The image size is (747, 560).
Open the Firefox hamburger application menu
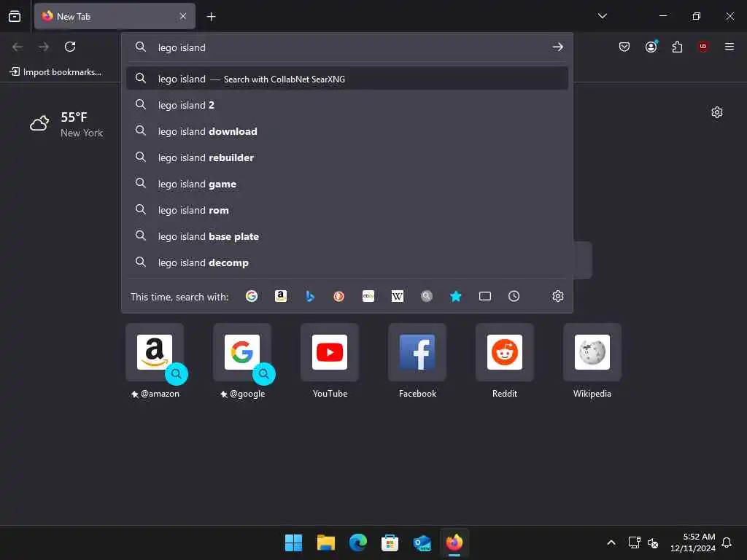pos(729,47)
